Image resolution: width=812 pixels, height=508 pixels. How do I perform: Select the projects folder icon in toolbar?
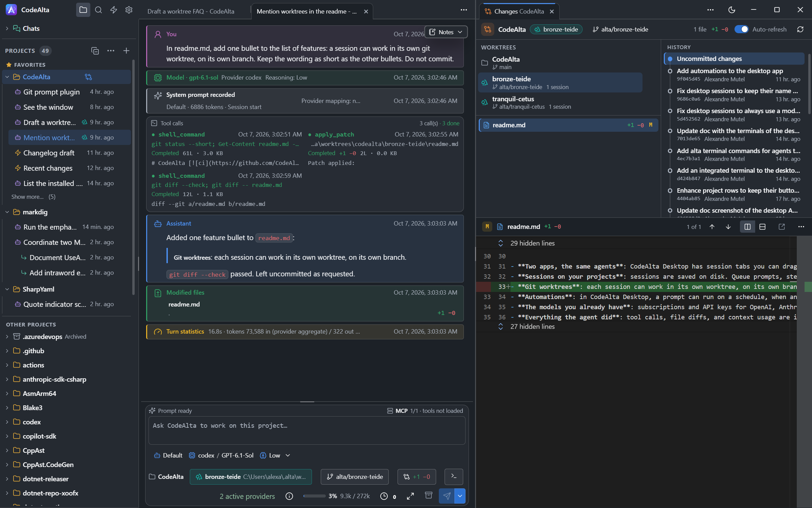83,10
